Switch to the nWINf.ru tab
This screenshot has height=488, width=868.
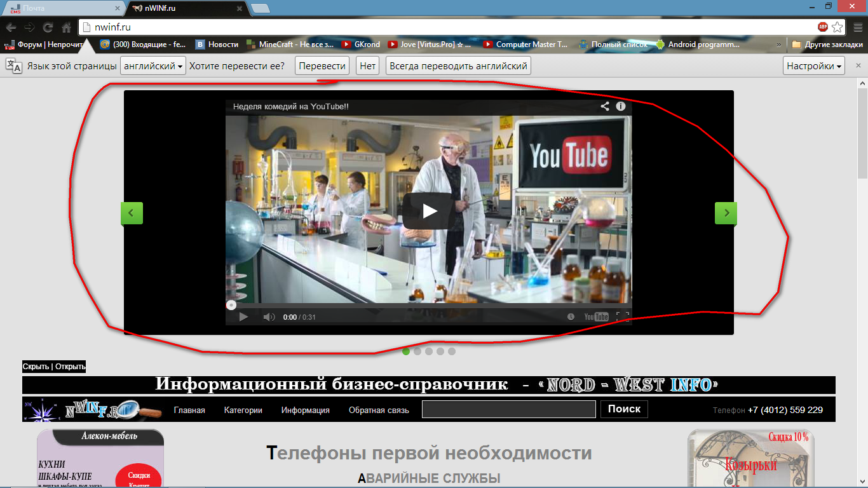[187, 8]
